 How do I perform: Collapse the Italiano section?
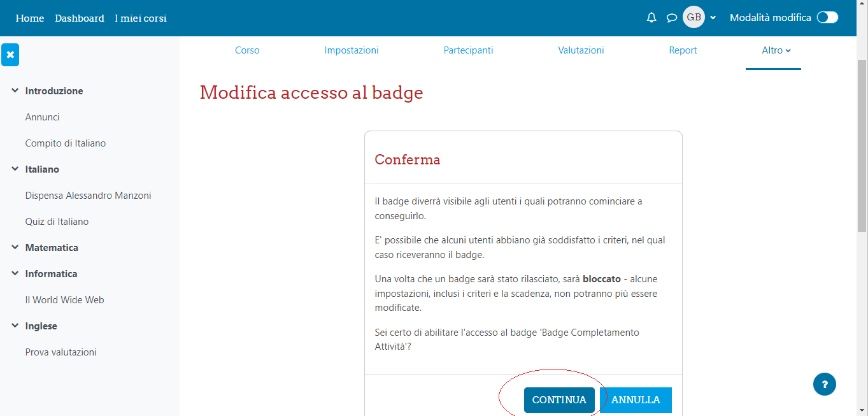15,169
